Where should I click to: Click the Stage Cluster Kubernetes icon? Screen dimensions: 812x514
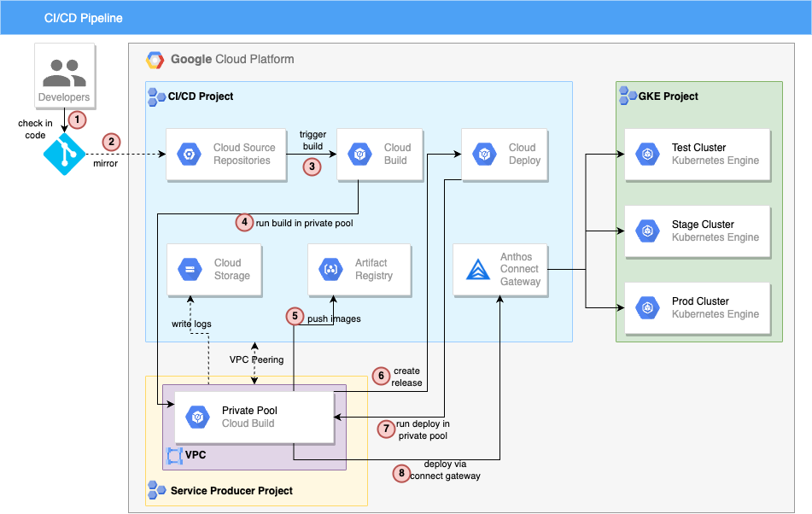point(647,231)
